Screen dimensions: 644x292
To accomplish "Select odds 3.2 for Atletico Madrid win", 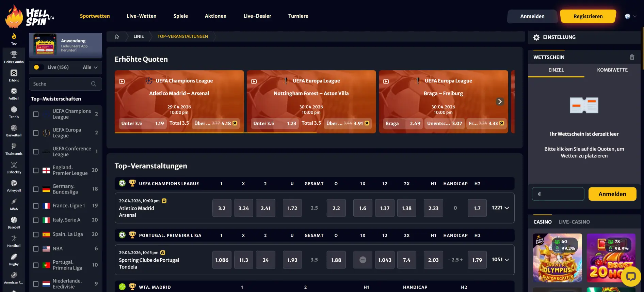I will [x=222, y=208].
